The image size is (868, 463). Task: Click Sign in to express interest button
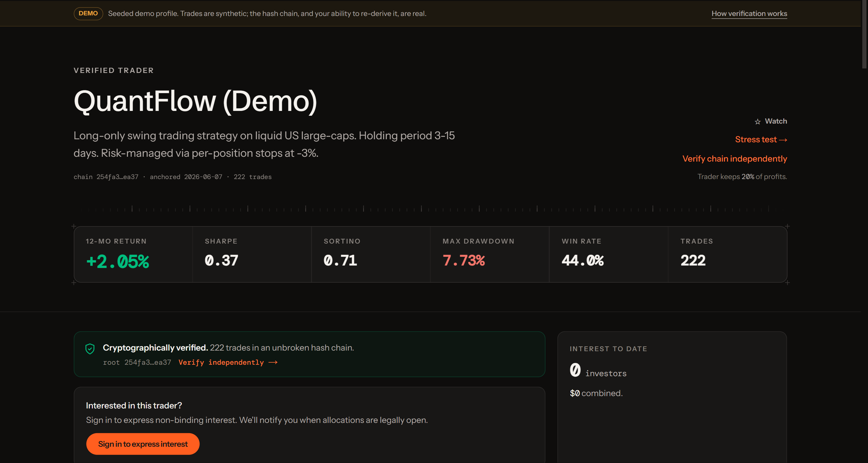tap(143, 444)
